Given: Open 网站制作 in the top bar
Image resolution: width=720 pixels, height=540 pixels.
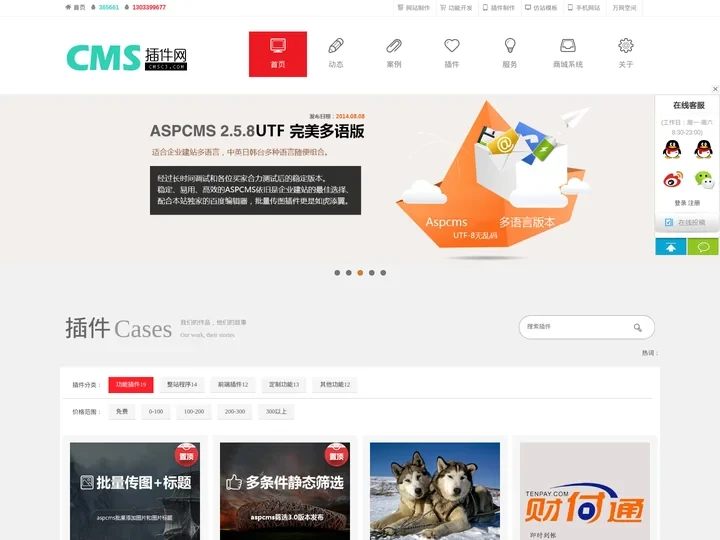Looking at the screenshot, I should (414, 8).
